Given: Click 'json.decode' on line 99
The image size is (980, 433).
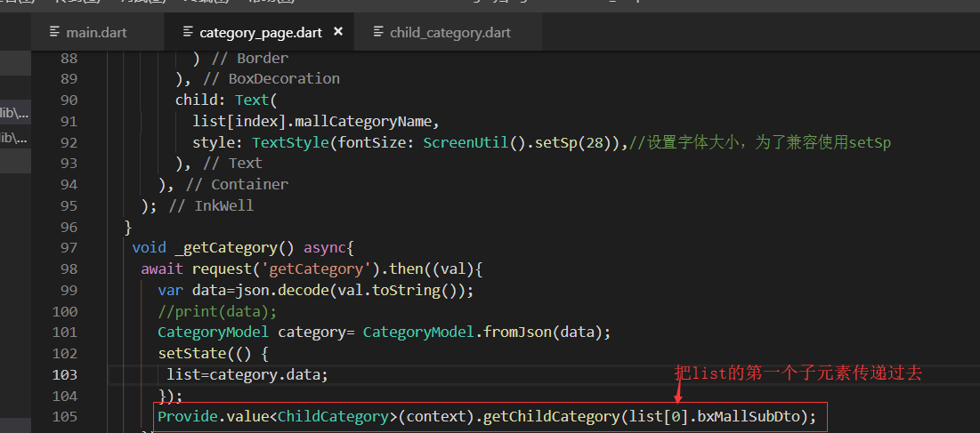Looking at the screenshot, I should tap(282, 290).
